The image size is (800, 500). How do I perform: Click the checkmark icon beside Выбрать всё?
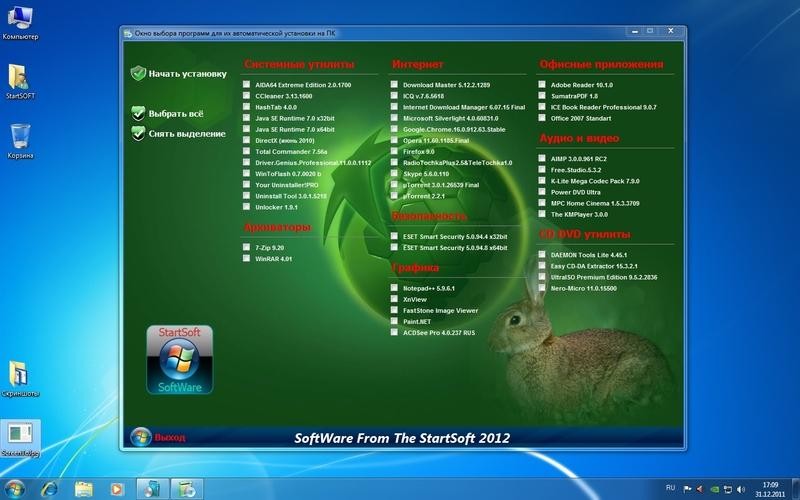138,113
